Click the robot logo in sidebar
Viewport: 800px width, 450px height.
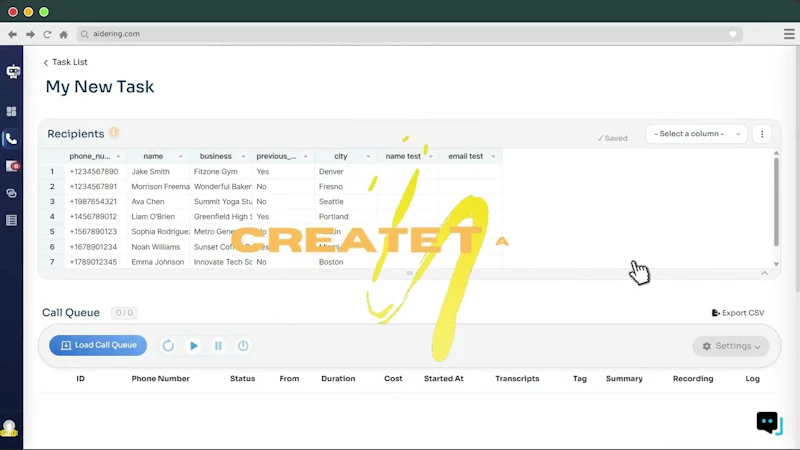click(x=13, y=71)
